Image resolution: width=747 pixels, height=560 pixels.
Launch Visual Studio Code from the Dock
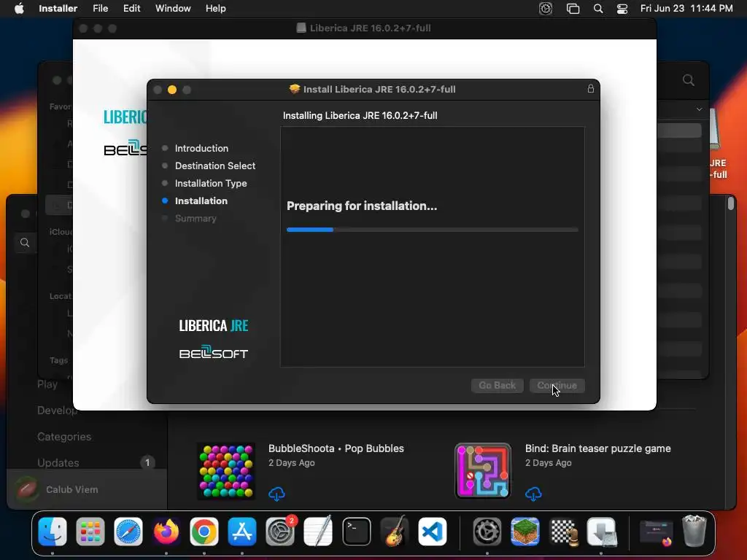432,532
